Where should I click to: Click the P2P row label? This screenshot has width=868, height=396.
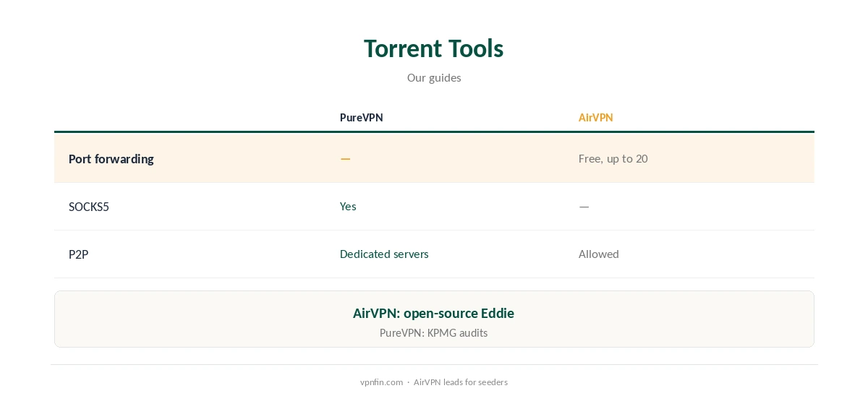click(78, 254)
